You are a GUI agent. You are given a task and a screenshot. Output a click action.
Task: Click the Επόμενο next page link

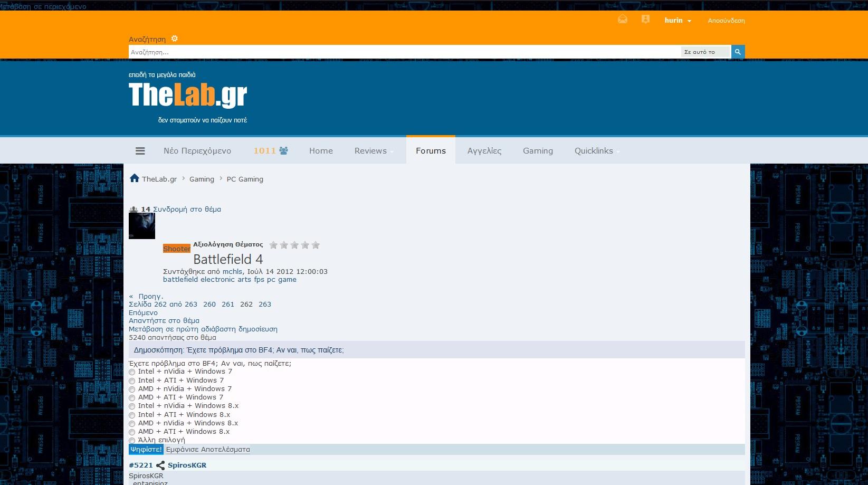point(143,313)
